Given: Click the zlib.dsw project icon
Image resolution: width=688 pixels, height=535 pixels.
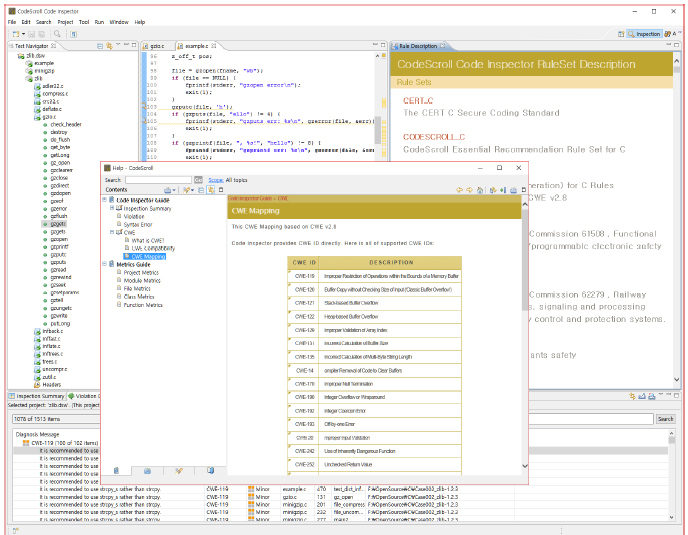Looking at the screenshot, I should (x=21, y=56).
